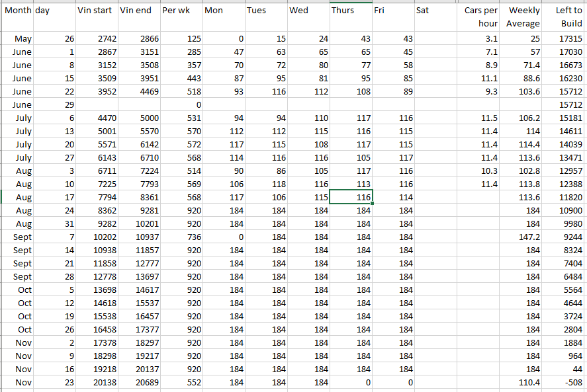Select the "Thurs" column header cell
The width and height of the screenshot is (587, 392).
pyautogui.click(x=351, y=11)
